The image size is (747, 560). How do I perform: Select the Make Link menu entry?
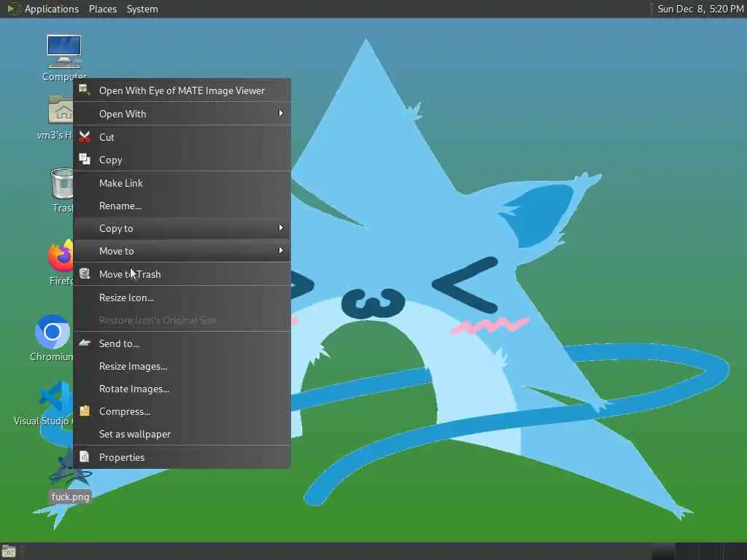tap(182, 183)
